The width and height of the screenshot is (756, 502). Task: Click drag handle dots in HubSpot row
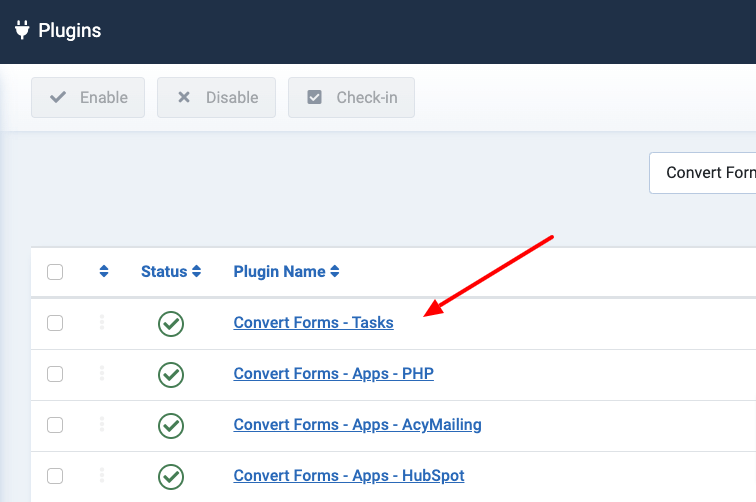[102, 475]
